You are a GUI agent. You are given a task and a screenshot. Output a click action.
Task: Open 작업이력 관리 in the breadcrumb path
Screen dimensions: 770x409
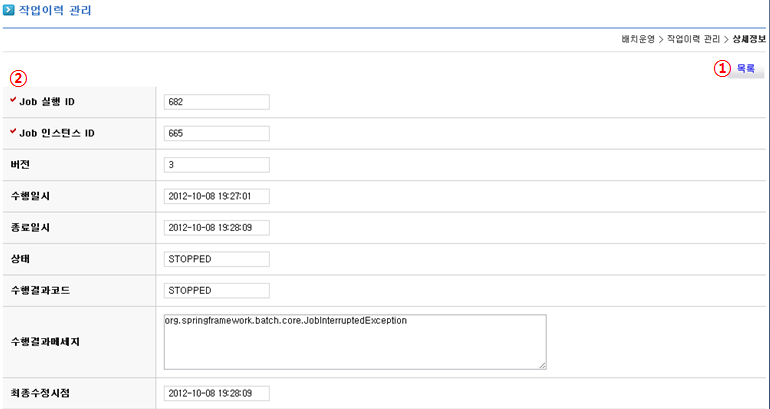pos(693,39)
